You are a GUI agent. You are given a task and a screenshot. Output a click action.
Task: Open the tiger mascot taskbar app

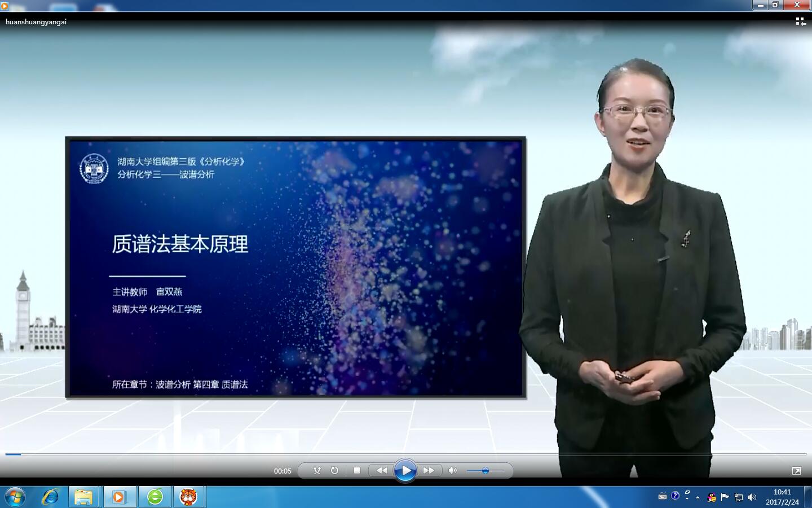click(188, 497)
